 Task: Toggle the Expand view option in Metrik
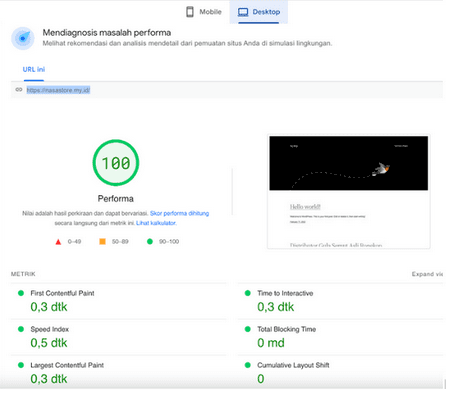(427, 274)
